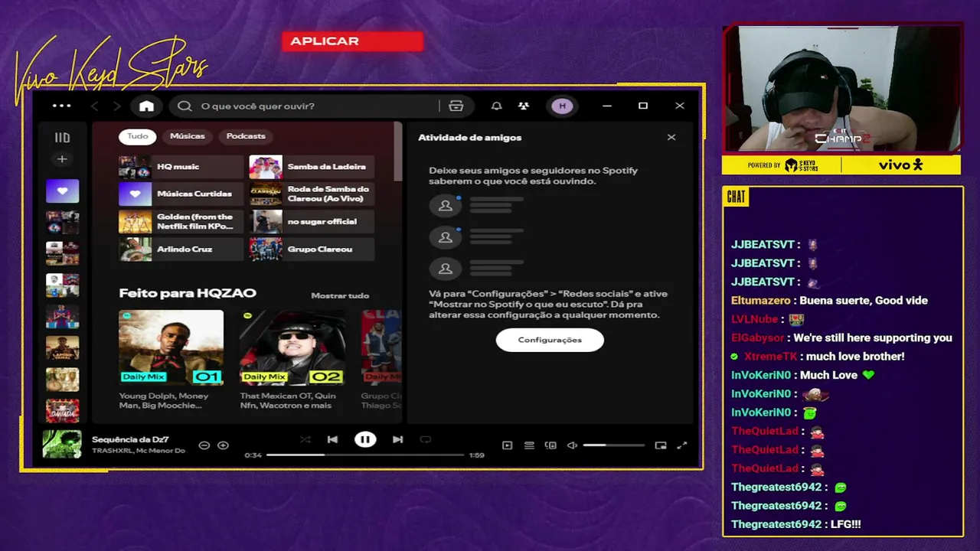The height and width of the screenshot is (551, 980).
Task: Skip to the next track
Action: point(397,439)
